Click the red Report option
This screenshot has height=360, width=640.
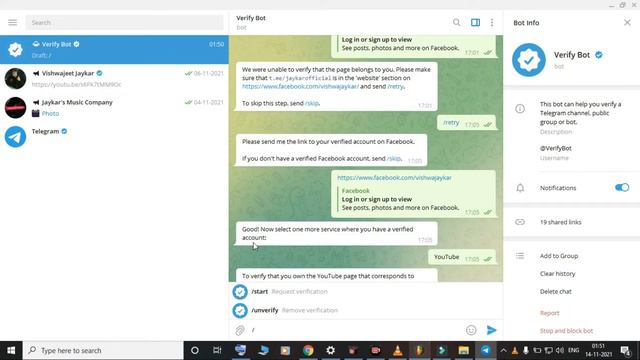click(549, 313)
